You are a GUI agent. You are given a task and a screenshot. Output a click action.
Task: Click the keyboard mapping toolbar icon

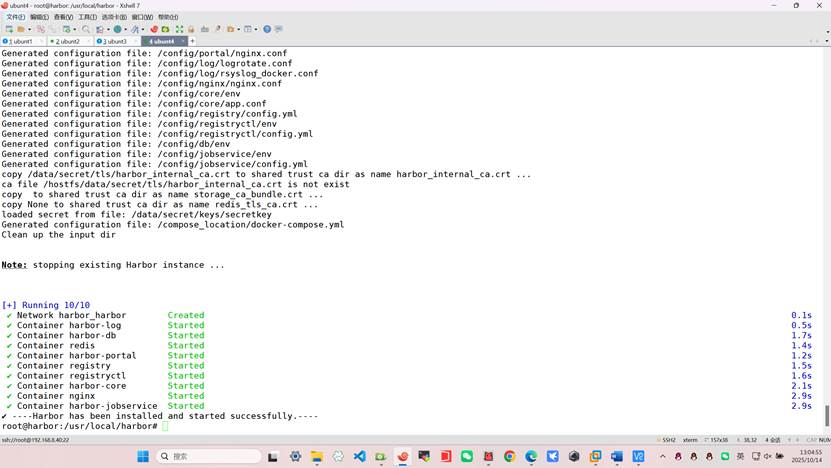click(x=205, y=29)
